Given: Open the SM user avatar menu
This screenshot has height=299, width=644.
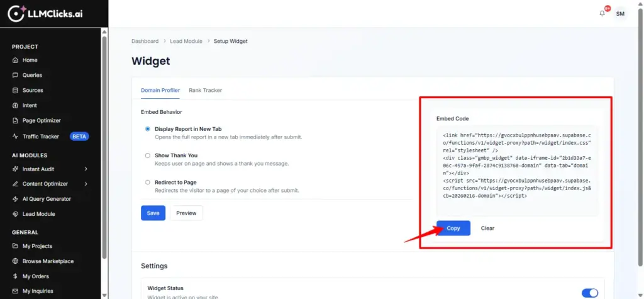Looking at the screenshot, I should (x=620, y=14).
